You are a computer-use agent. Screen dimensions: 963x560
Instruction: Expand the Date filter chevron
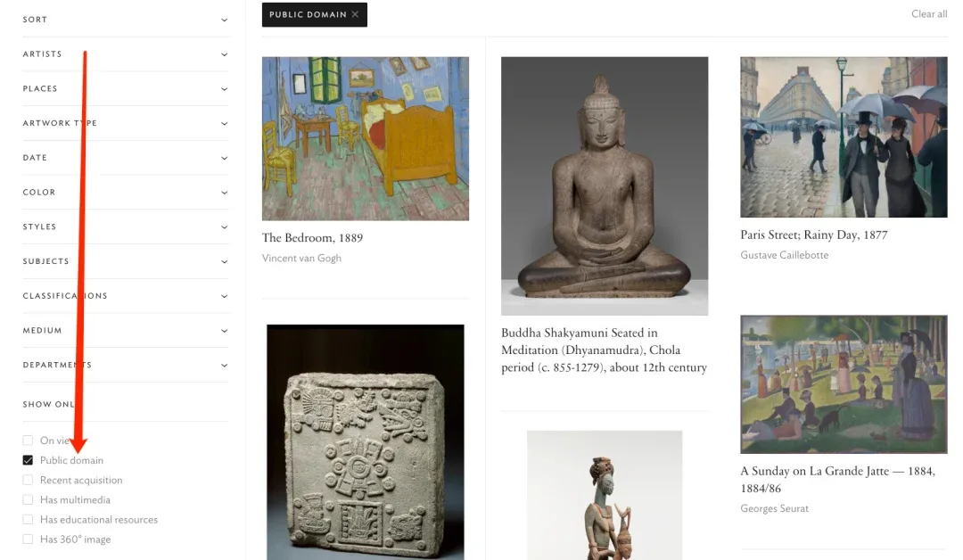[x=224, y=158]
